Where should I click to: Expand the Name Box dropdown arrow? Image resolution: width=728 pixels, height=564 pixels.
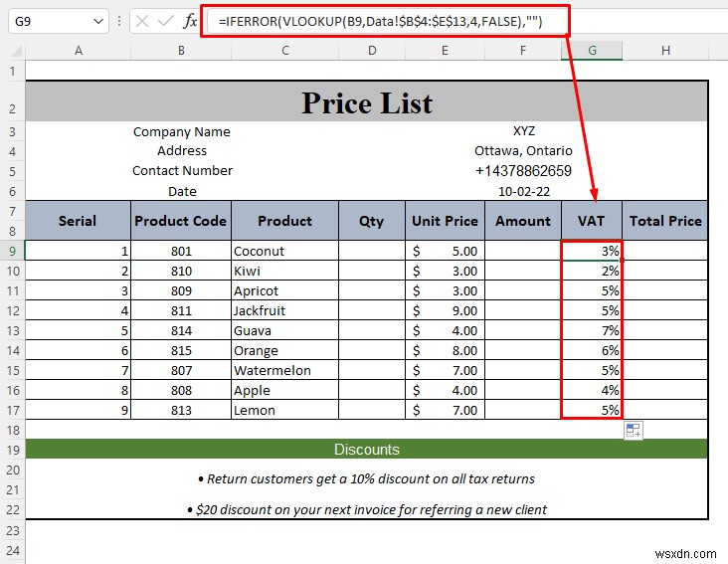(x=98, y=21)
